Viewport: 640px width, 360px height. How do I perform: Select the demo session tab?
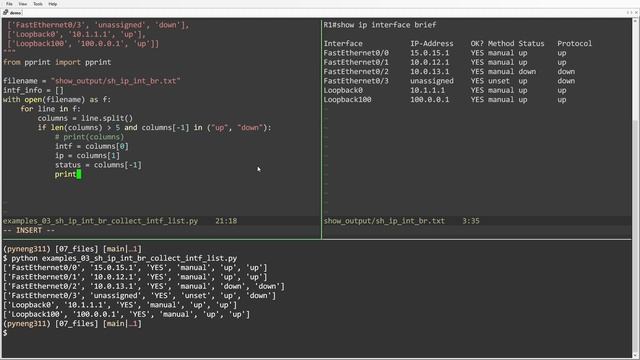(x=13, y=13)
